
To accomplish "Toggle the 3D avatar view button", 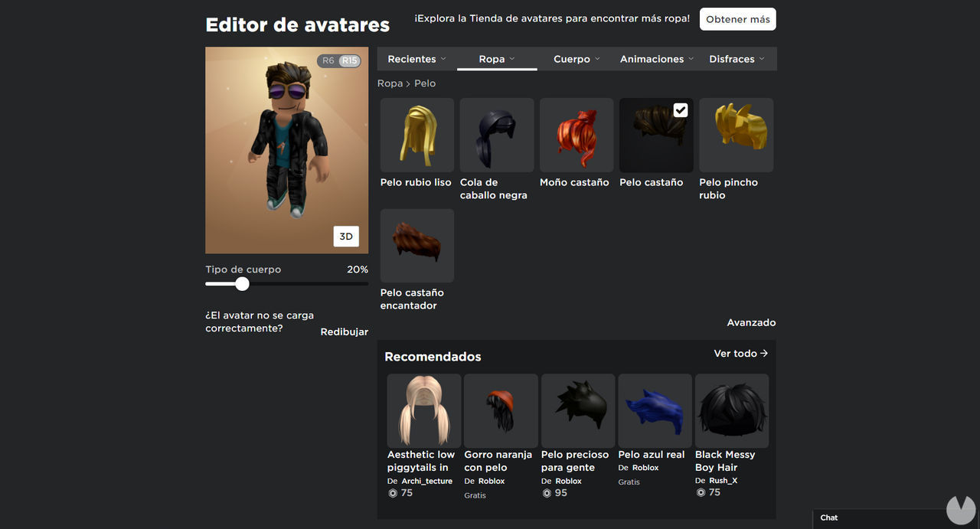I will 346,237.
